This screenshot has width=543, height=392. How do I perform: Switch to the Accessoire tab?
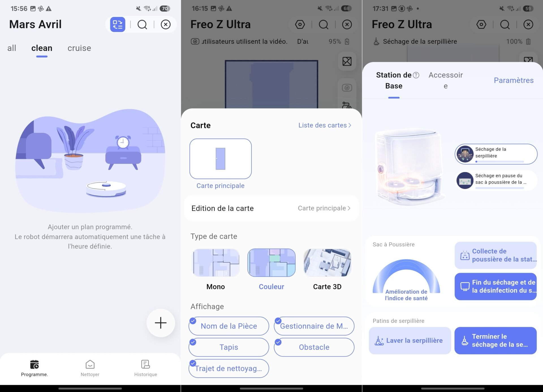click(446, 80)
